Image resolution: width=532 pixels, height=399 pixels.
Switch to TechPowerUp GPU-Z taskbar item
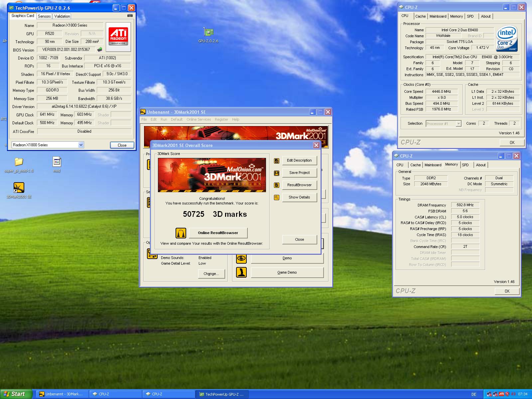coord(222,394)
